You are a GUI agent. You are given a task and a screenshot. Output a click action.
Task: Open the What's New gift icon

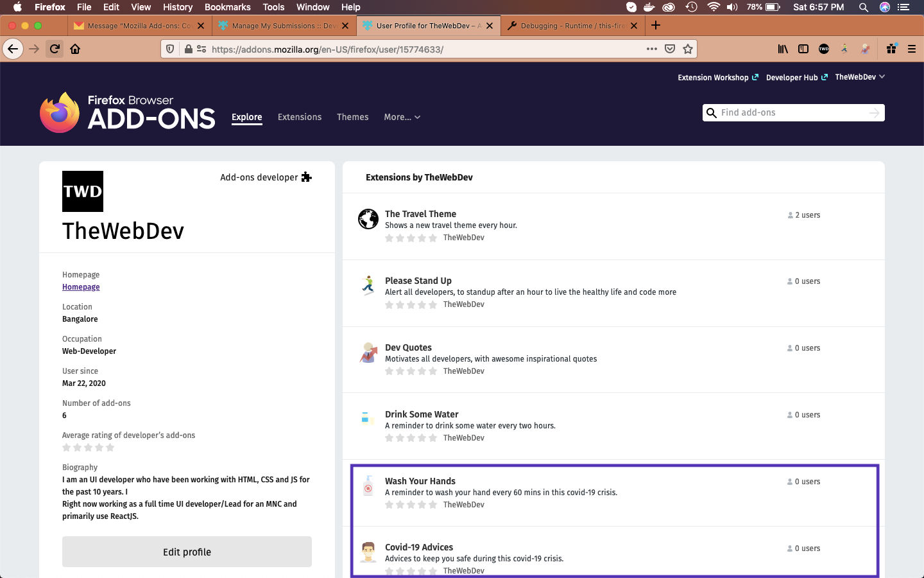click(891, 49)
